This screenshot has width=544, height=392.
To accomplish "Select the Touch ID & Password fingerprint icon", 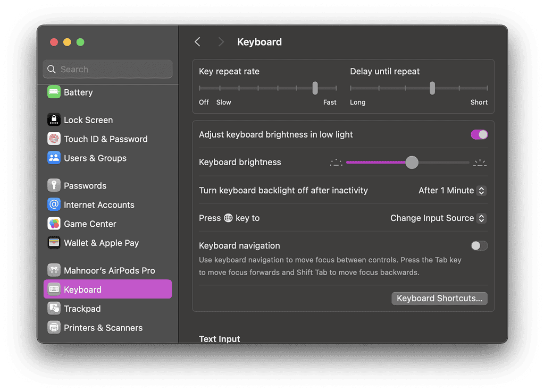I will 54,139.
